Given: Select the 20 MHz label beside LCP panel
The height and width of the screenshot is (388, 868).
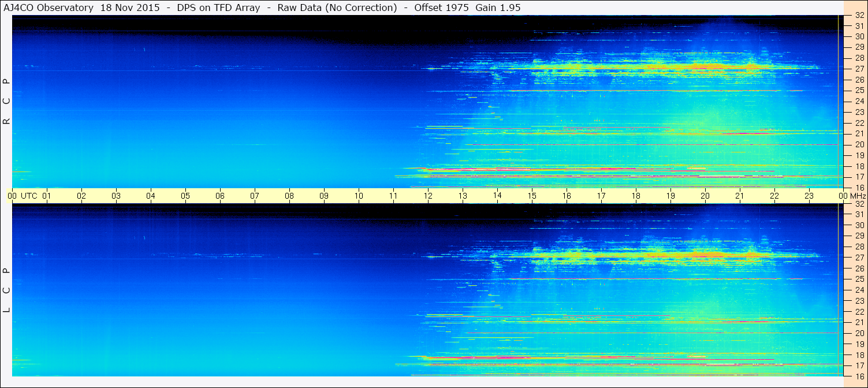Looking at the screenshot, I should tap(859, 333).
